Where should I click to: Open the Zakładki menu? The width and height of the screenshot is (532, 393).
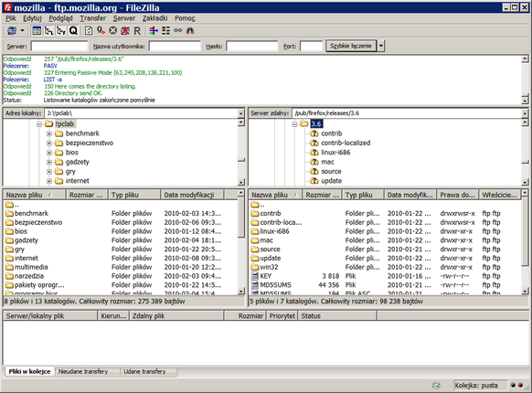(x=155, y=18)
